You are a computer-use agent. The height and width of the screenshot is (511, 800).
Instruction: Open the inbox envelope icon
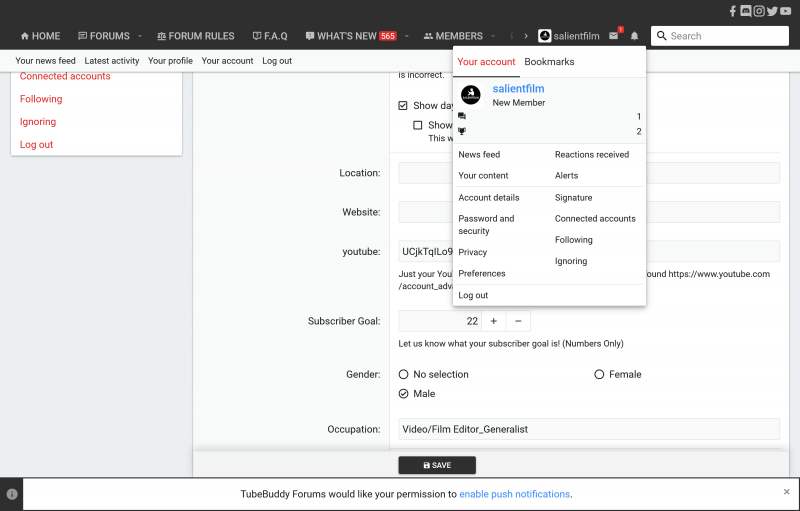tap(614, 36)
